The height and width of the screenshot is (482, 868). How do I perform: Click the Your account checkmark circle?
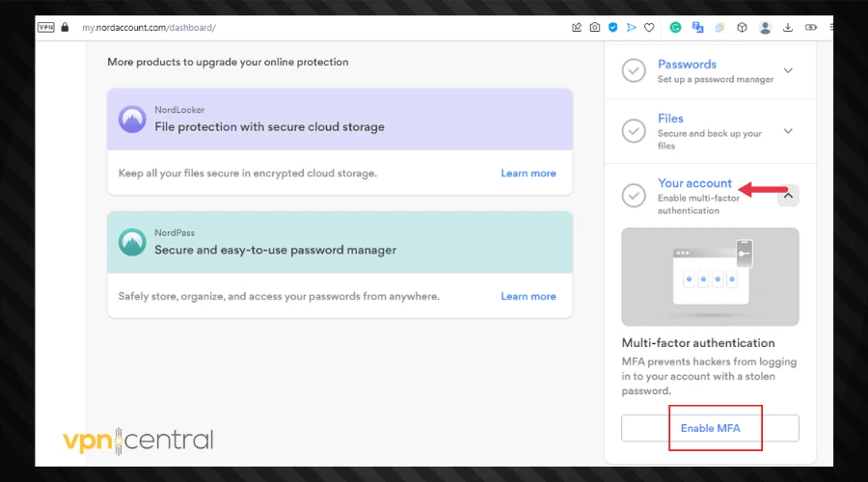click(634, 196)
